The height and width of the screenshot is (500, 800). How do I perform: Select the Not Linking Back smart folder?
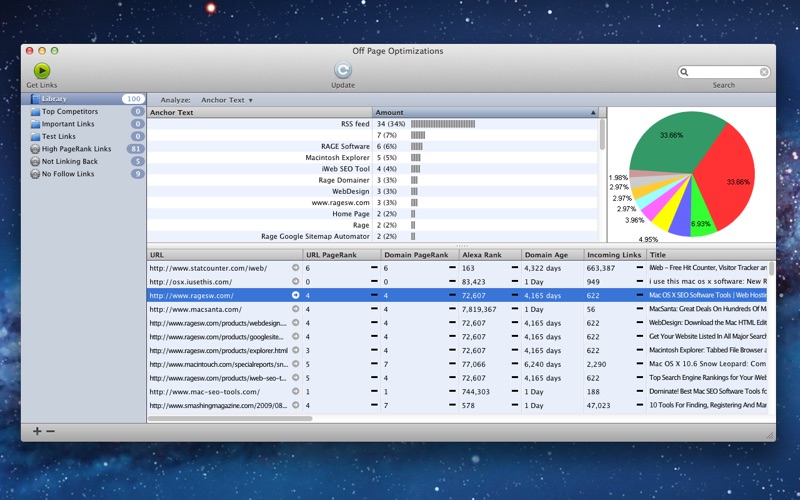click(84, 161)
